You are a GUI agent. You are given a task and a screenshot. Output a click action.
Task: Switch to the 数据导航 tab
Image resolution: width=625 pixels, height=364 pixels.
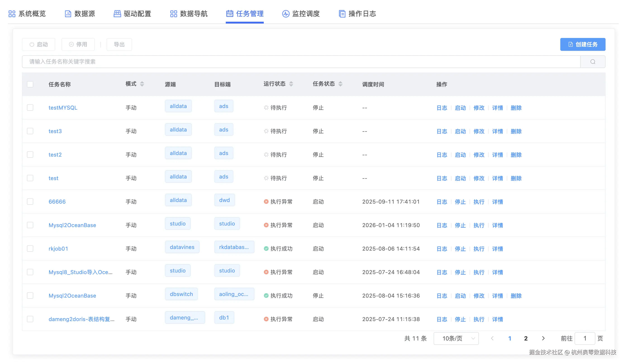click(x=189, y=14)
